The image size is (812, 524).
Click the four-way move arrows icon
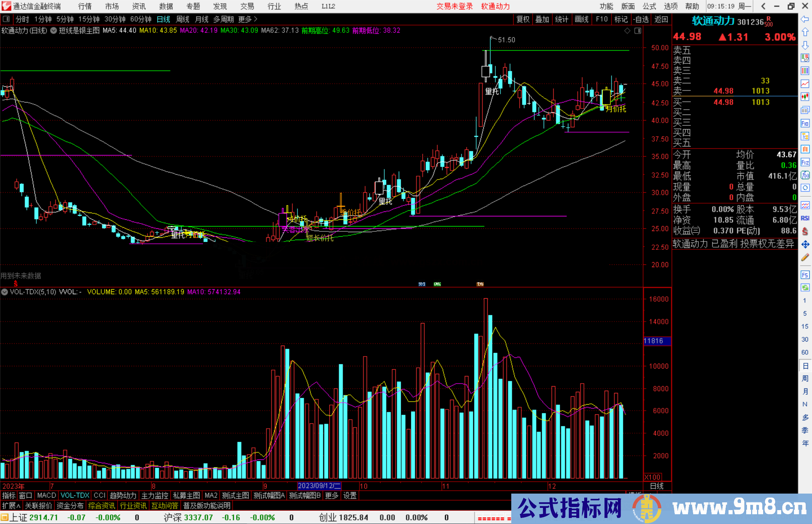tap(805, 245)
